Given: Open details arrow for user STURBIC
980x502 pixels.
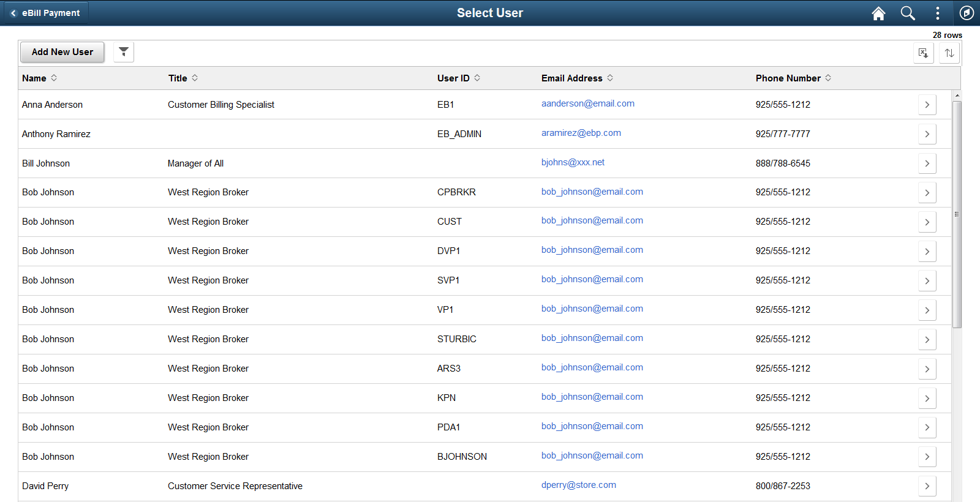Looking at the screenshot, I should tap(927, 340).
